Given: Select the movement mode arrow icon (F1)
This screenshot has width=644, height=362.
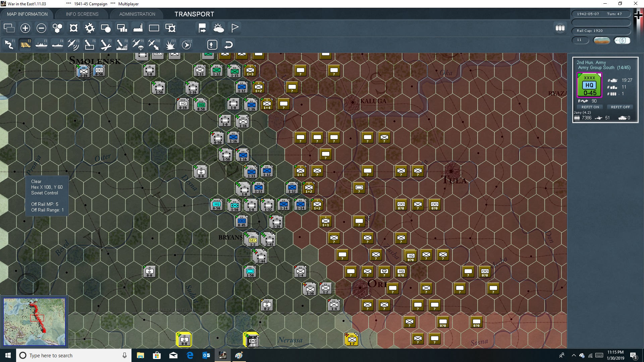Looking at the screenshot, I should click(x=9, y=44).
